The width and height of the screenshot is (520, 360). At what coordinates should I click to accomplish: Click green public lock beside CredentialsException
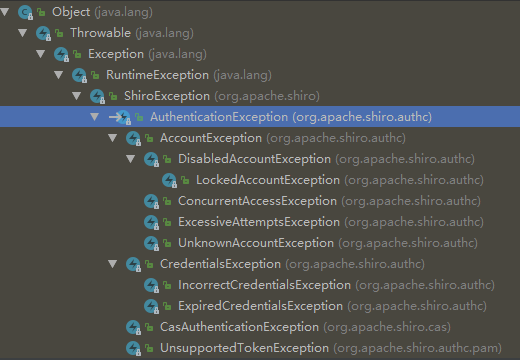pos(149,264)
